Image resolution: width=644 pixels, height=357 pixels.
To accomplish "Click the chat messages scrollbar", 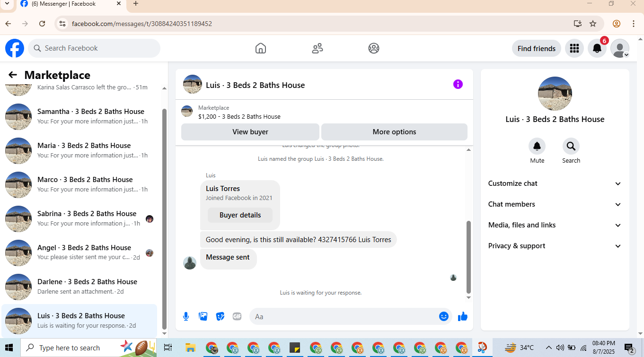I will tap(468, 257).
